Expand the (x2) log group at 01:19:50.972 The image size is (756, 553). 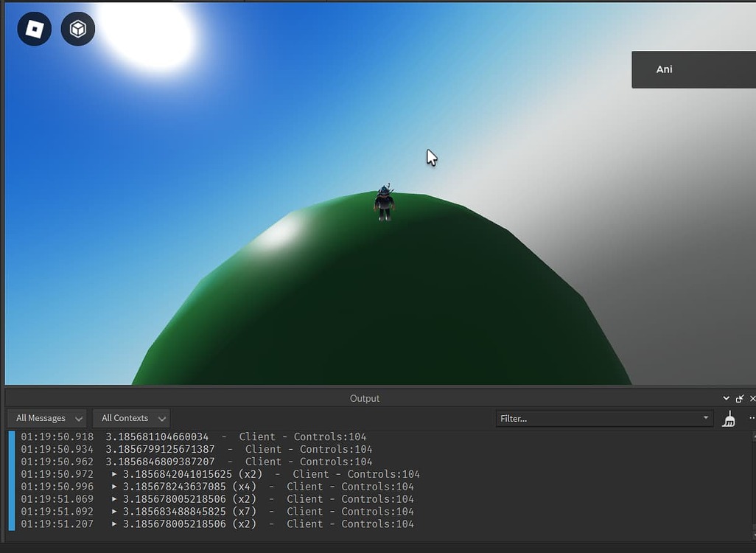[114, 473]
